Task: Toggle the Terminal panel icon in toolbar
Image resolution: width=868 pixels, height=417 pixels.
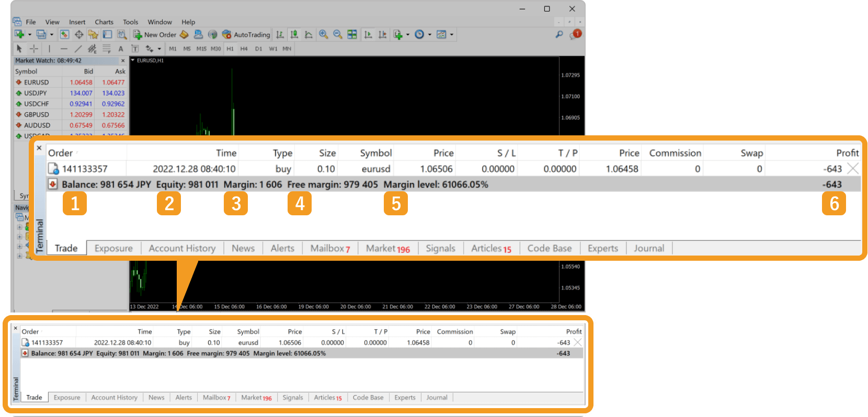Action: (x=107, y=34)
